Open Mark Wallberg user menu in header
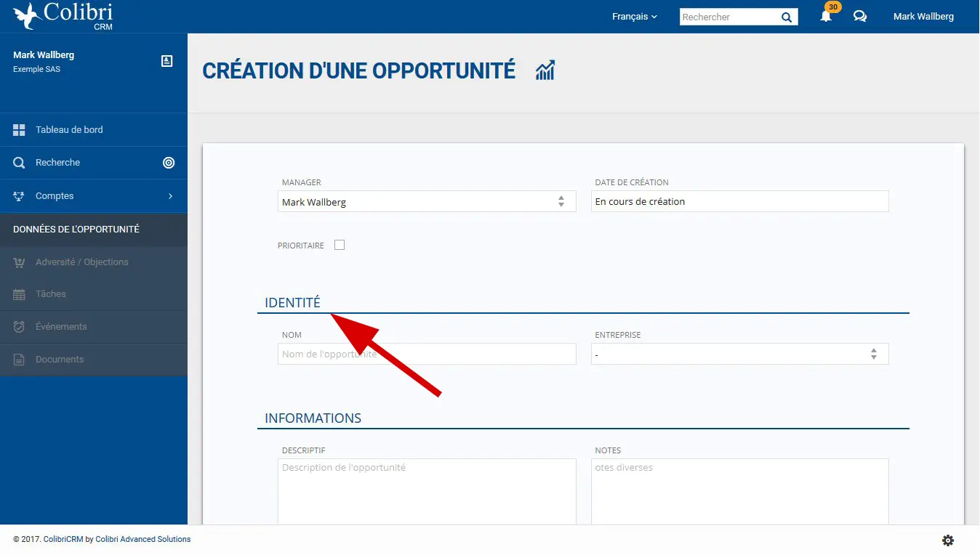Viewport: 980px width, 555px height. pyautogui.click(x=923, y=17)
